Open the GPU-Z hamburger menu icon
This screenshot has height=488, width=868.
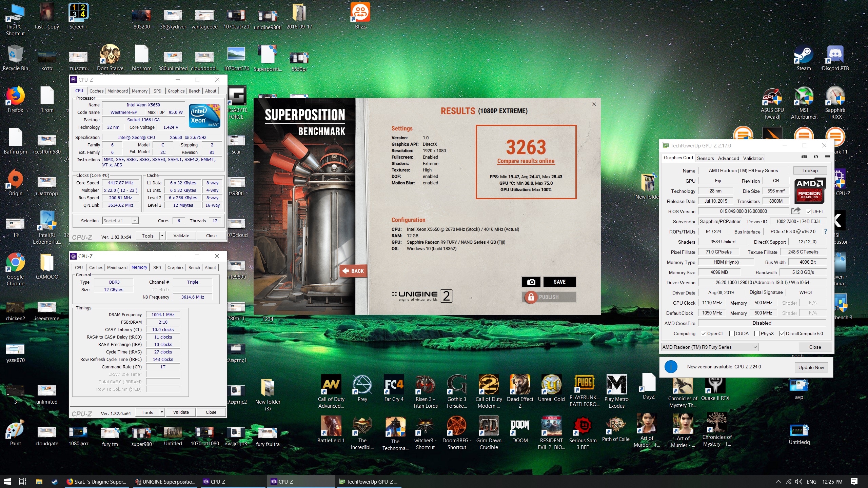point(827,157)
